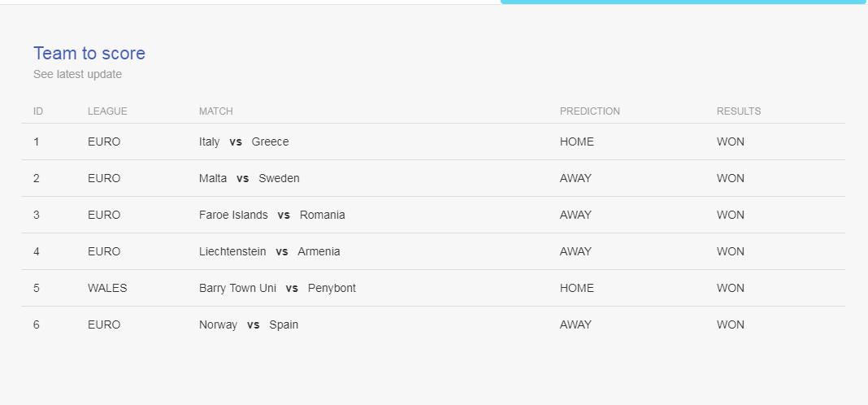Screen dimensions: 868x405
Task: Select the Italy vs Greece match
Action: [244, 142]
